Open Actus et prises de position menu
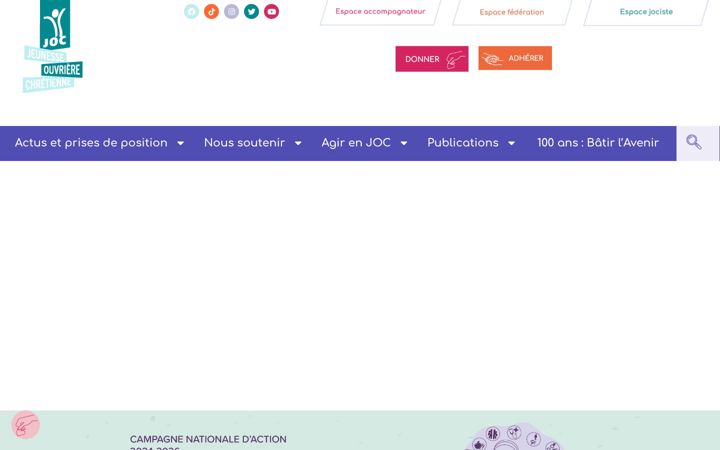 pyautogui.click(x=91, y=143)
